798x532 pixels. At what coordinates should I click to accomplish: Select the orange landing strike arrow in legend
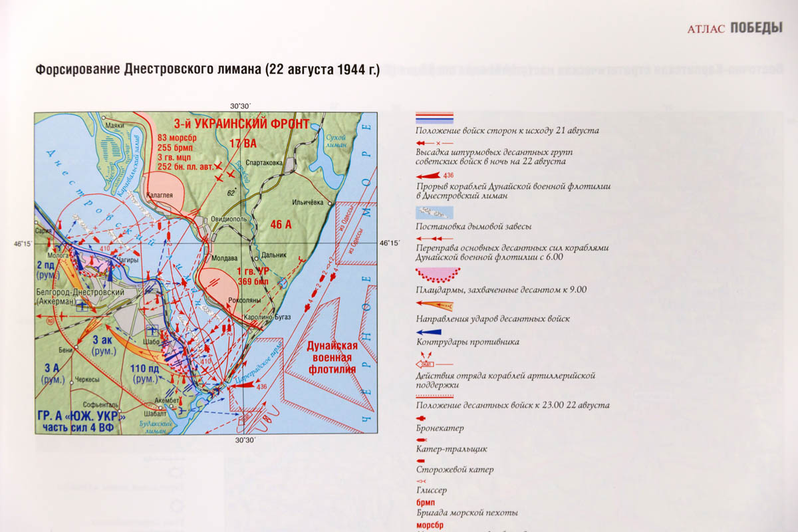tap(434, 307)
